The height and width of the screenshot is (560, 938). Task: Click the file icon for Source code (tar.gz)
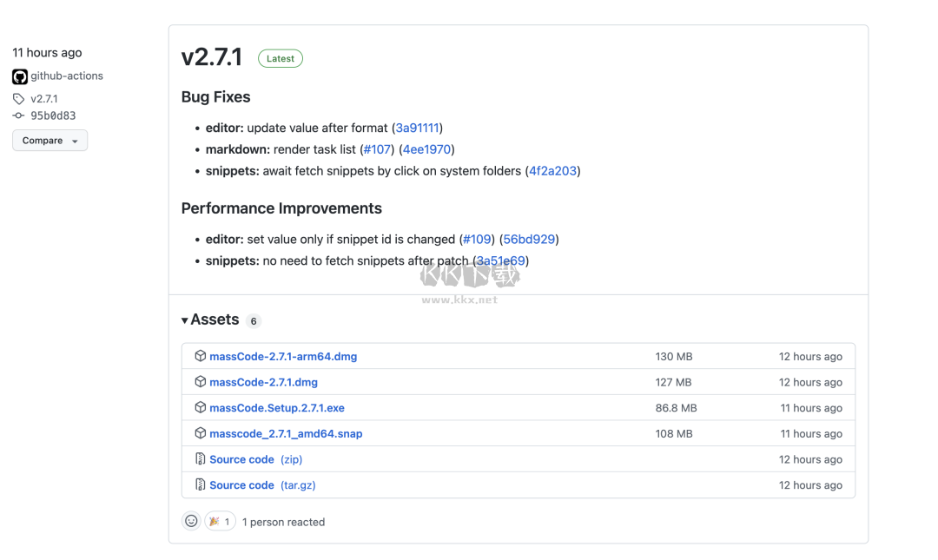click(200, 484)
